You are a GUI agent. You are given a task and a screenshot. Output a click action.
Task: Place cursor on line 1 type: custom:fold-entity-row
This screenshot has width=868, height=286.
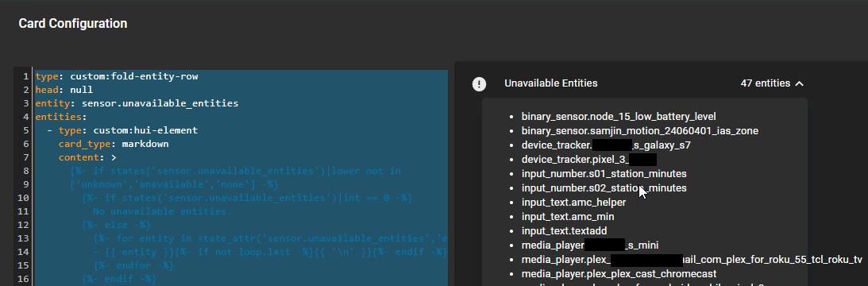(117, 76)
